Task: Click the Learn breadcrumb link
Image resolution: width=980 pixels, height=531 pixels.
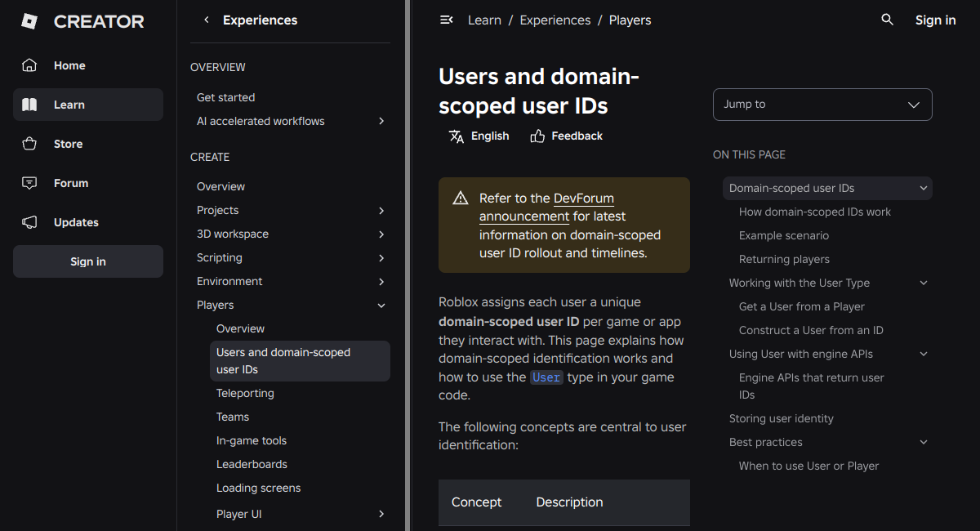Action: click(x=484, y=20)
